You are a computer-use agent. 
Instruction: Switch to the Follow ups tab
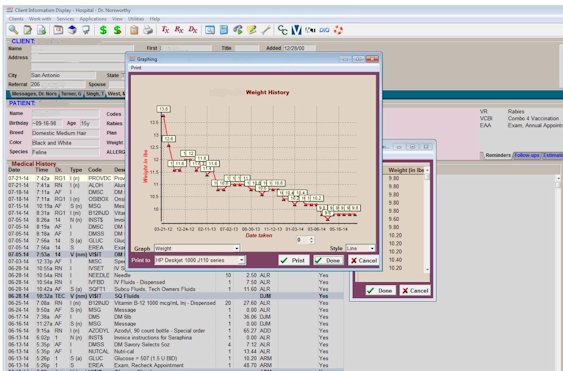(x=527, y=155)
